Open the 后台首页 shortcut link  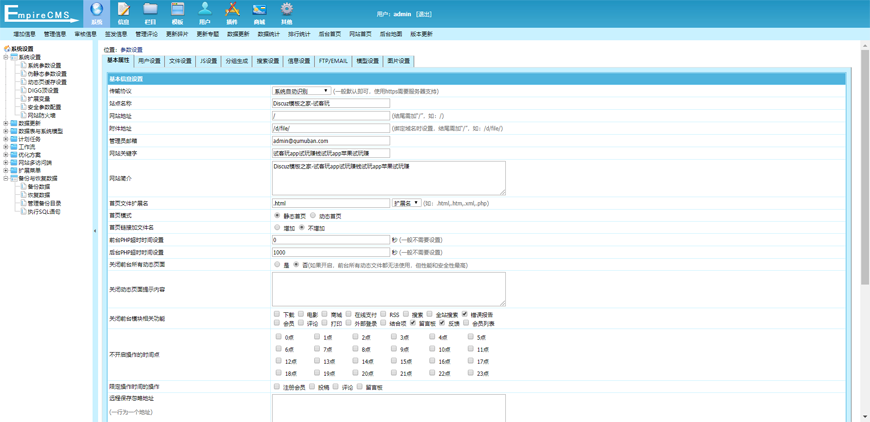[330, 34]
